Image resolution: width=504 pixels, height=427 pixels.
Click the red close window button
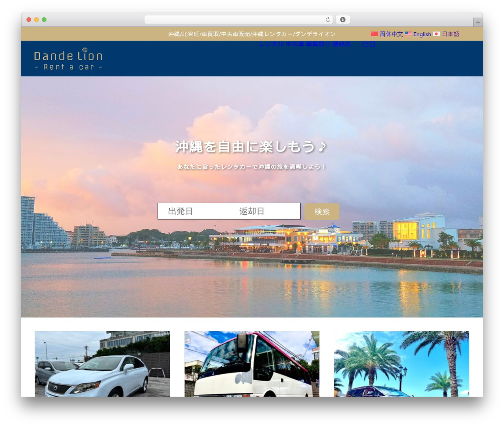29,19
